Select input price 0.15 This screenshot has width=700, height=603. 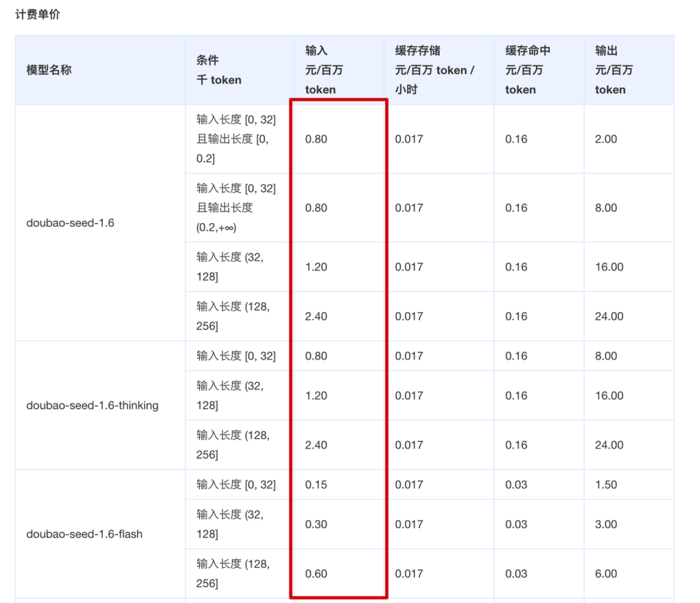(x=316, y=485)
